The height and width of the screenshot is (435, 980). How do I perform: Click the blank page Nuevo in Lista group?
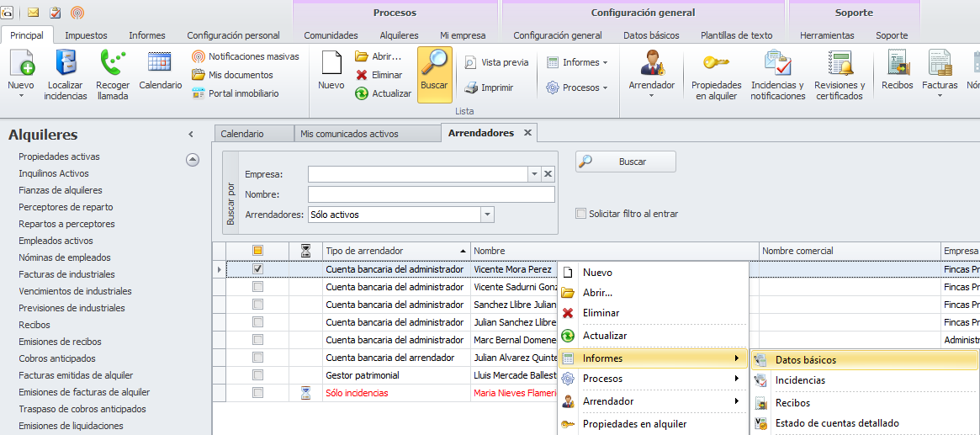[331, 69]
